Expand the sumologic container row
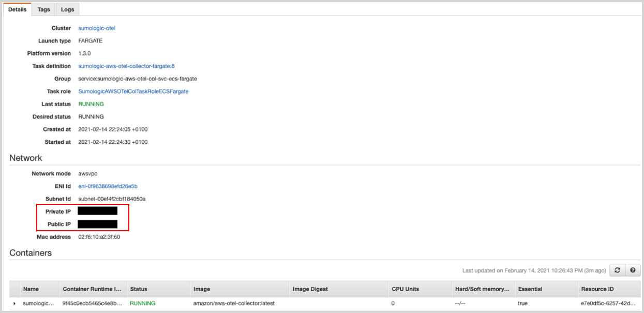Image resolution: width=644 pixels, height=313 pixels. (14, 303)
